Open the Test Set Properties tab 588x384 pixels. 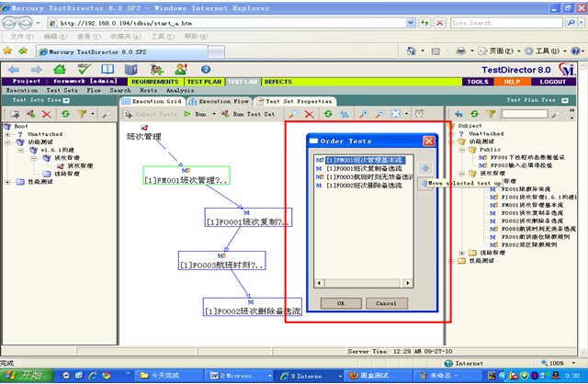coord(295,101)
